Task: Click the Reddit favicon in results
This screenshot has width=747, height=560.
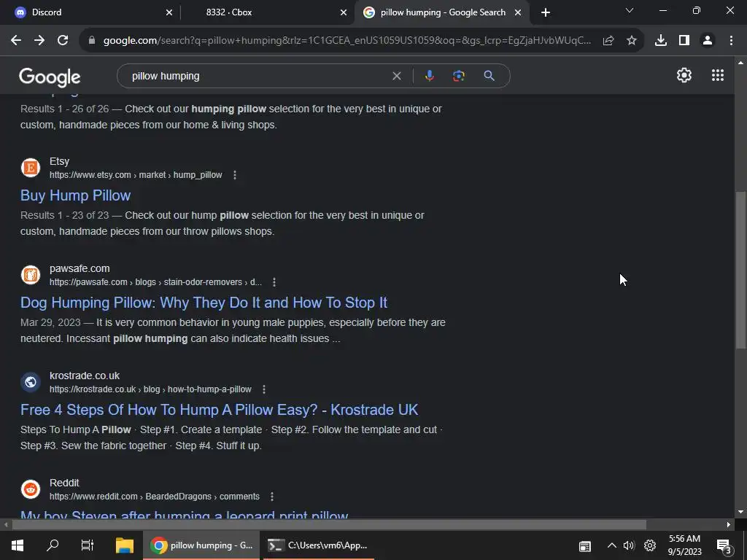Action: click(31, 489)
